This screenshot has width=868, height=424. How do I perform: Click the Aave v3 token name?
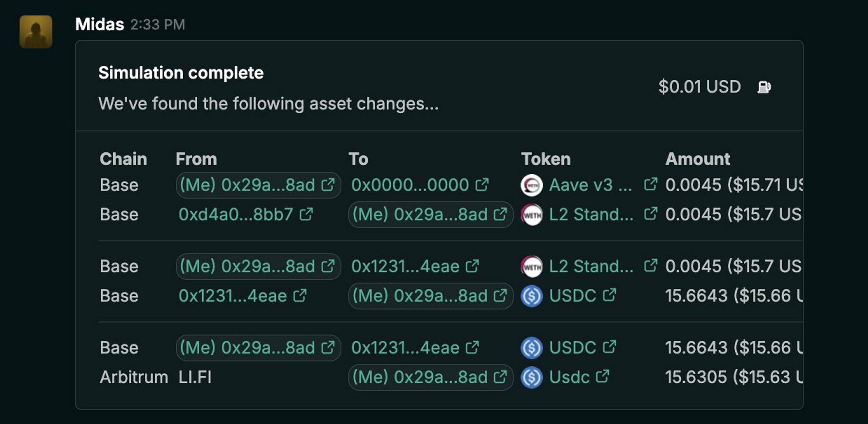click(x=590, y=185)
